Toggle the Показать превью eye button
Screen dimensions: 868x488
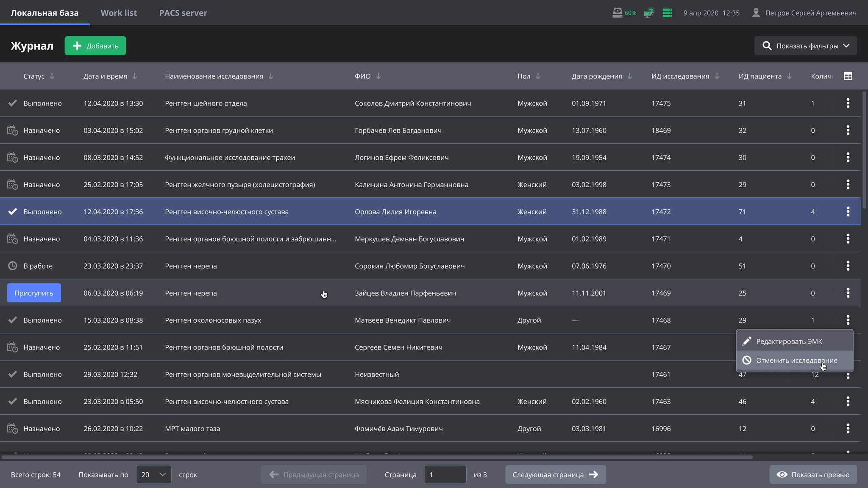813,474
